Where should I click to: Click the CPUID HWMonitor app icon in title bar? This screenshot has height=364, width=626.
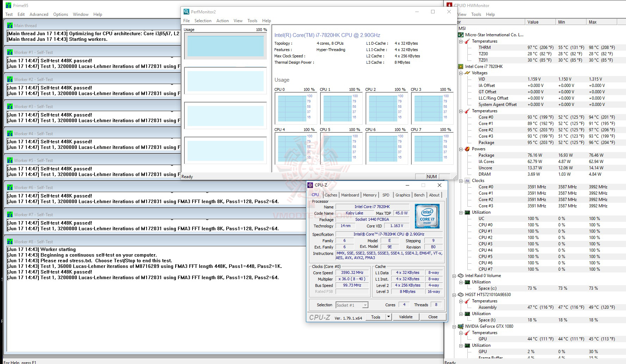pyautogui.click(x=449, y=5)
